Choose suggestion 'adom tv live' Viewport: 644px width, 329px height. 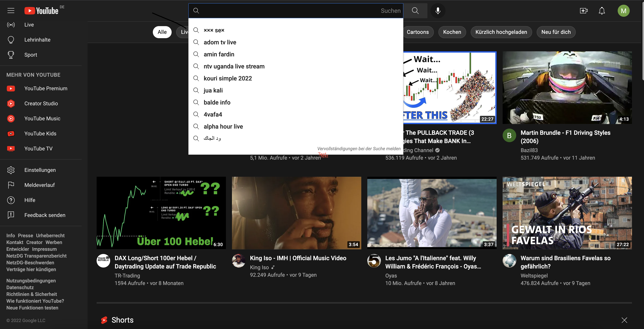coord(220,42)
